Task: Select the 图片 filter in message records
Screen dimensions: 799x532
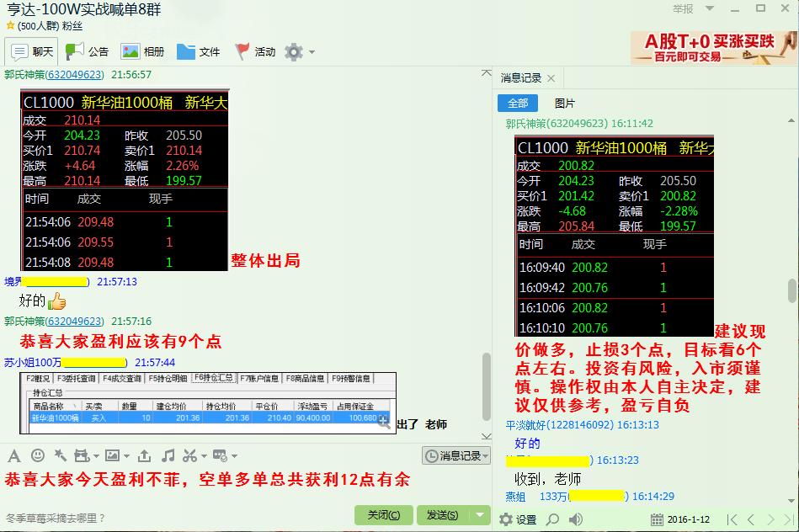Action: [565, 104]
